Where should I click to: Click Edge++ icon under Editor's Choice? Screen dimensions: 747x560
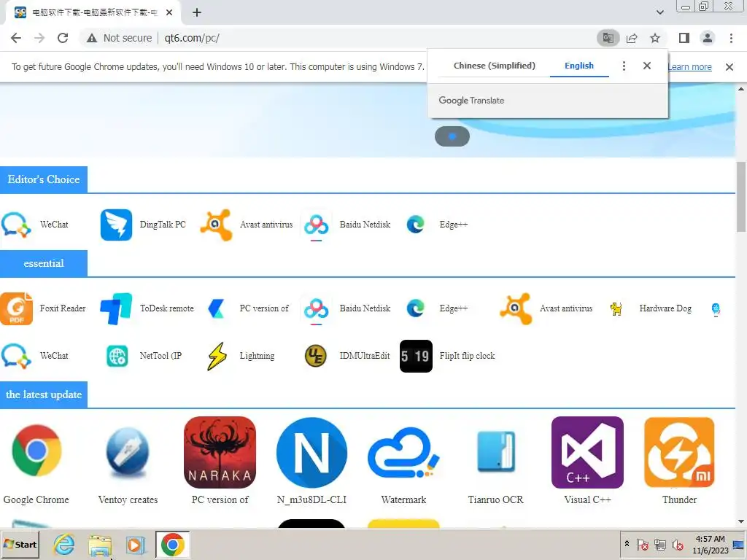(416, 225)
